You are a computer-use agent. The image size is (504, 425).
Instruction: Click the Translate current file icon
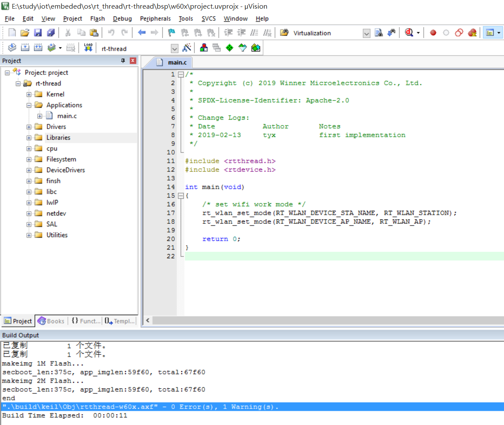(12, 48)
